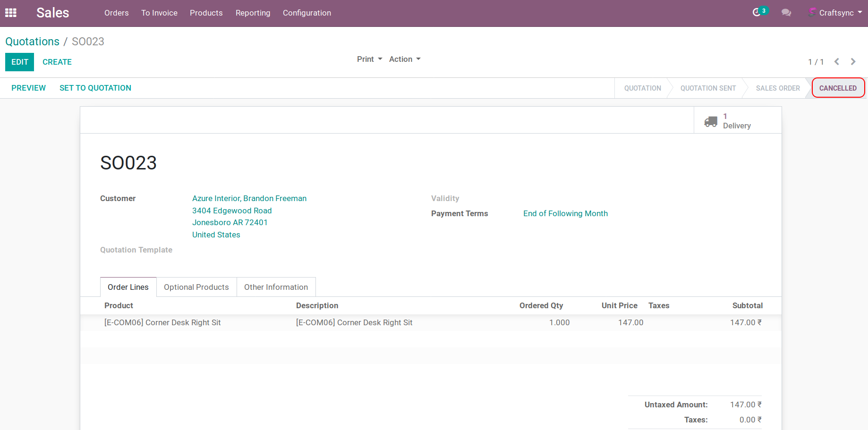Open the Reporting menu
The height and width of the screenshot is (430, 868).
click(x=253, y=13)
